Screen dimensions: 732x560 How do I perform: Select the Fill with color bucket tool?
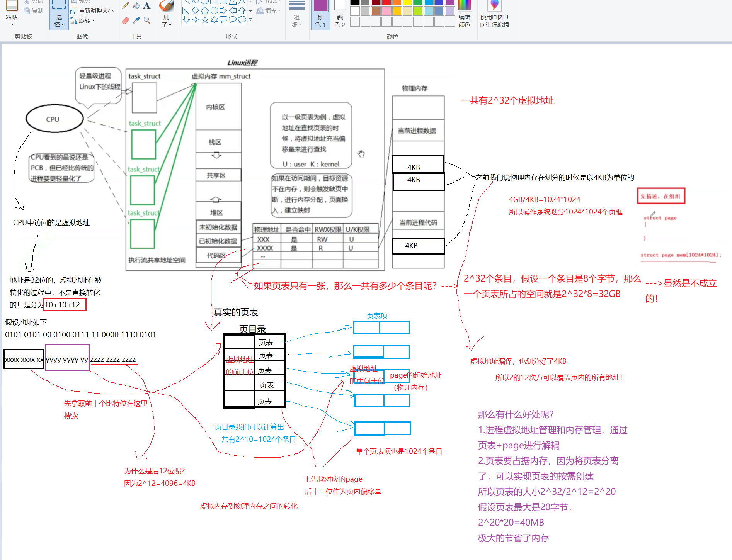click(136, 5)
